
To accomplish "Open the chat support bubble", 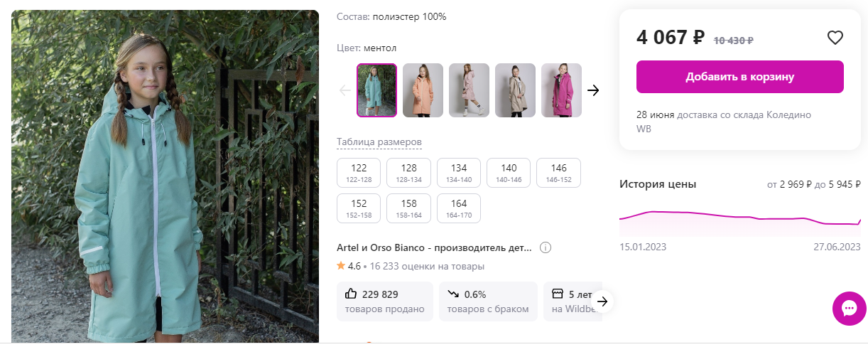I will [850, 309].
